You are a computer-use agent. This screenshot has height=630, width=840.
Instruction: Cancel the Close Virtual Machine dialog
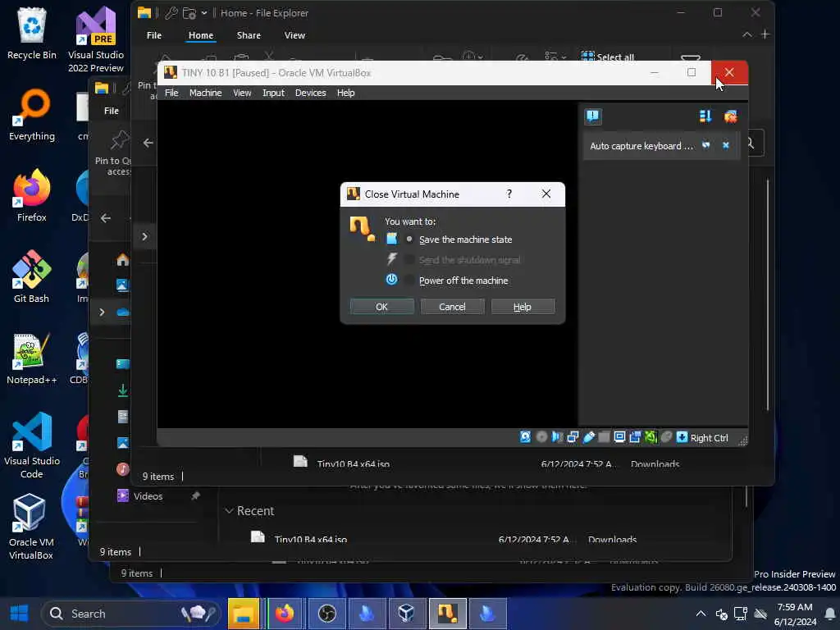pyautogui.click(x=452, y=307)
